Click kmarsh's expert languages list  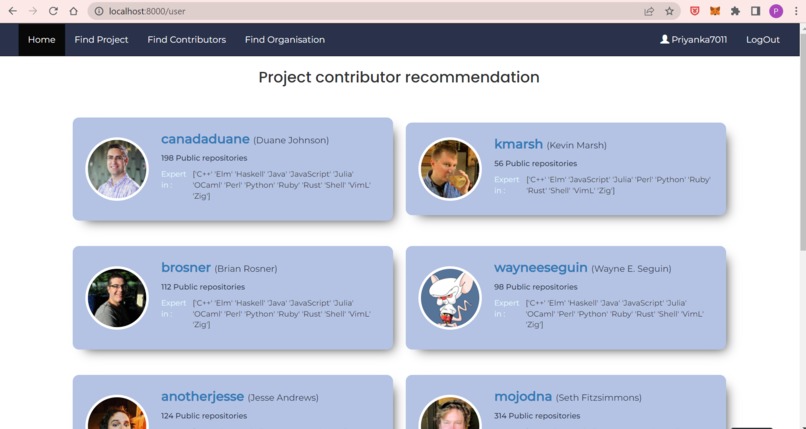[x=619, y=185]
